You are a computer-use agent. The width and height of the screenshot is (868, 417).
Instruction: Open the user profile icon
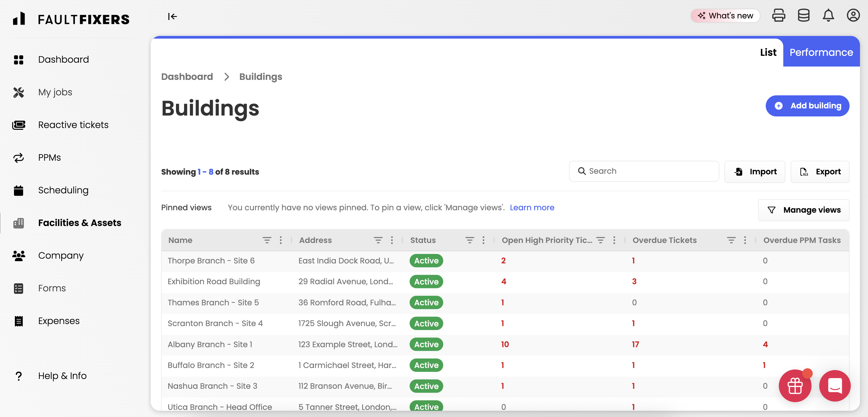[x=853, y=15]
